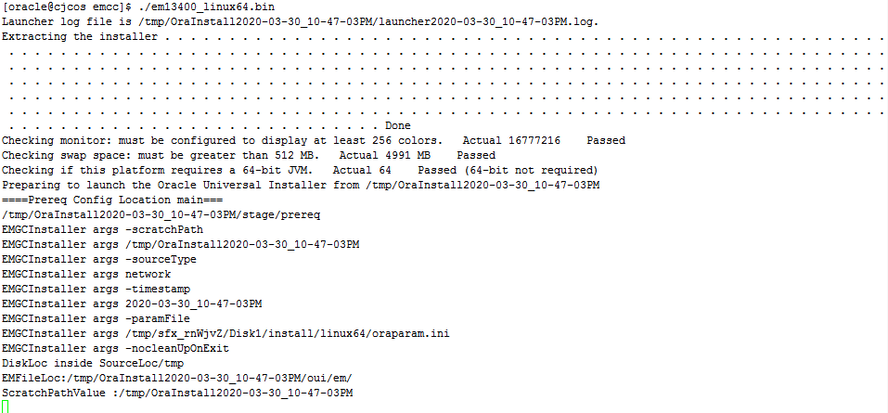Click "Passed (64-bit not required)" text
The width and height of the screenshot is (888, 413).
pos(508,170)
